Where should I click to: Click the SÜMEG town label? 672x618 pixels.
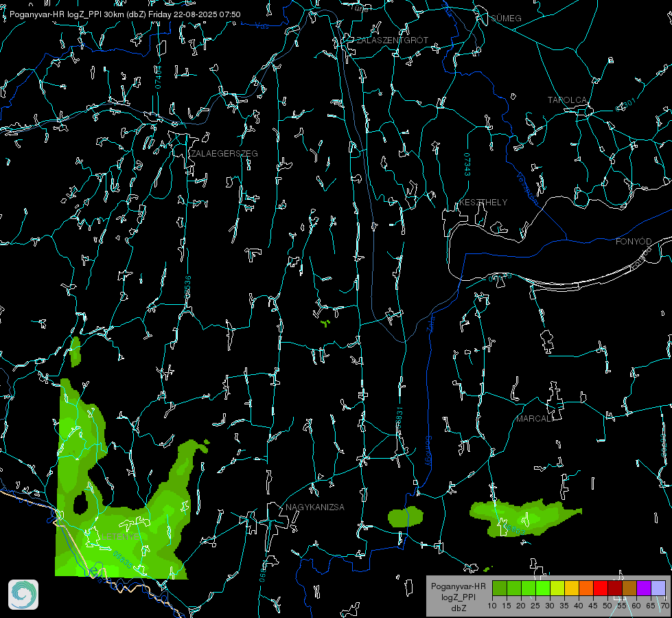[506, 18]
